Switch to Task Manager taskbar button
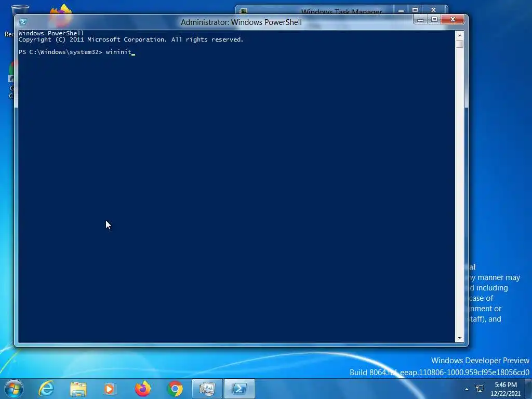532x399 pixels. click(x=207, y=389)
